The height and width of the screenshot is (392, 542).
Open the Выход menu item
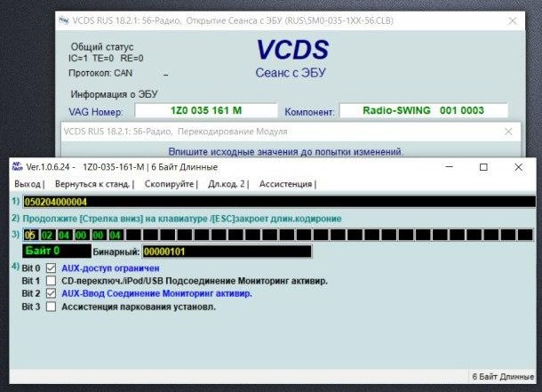[x=28, y=184]
